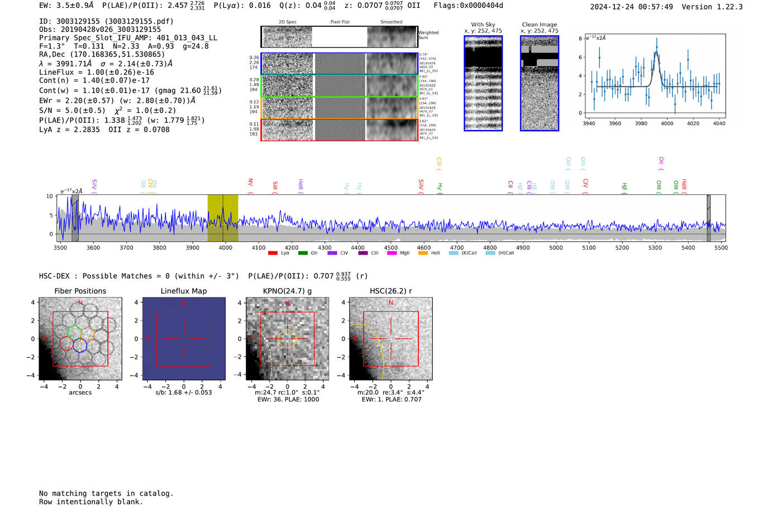
Task: Open the Fiber Positions cutout image
Action: coord(80,339)
